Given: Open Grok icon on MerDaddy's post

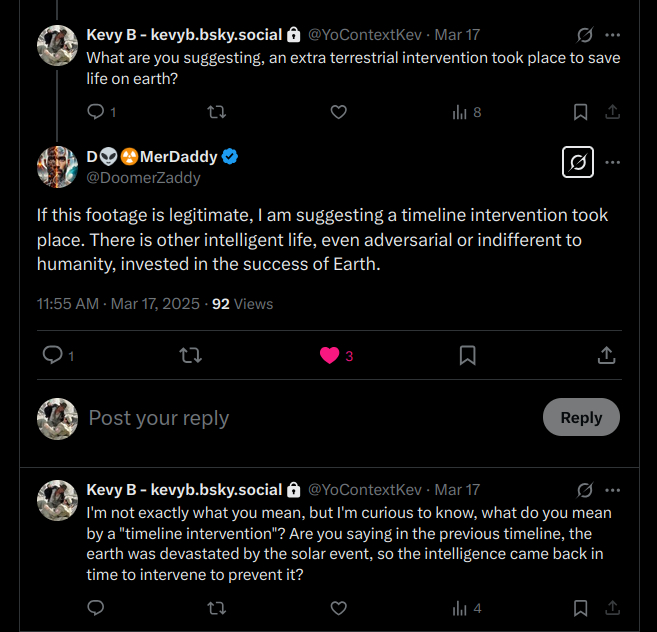Looking at the screenshot, I should tap(578, 162).
